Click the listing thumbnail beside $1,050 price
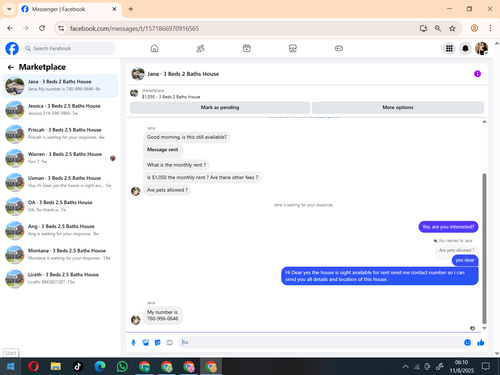This screenshot has height=375, width=500. pos(134,93)
